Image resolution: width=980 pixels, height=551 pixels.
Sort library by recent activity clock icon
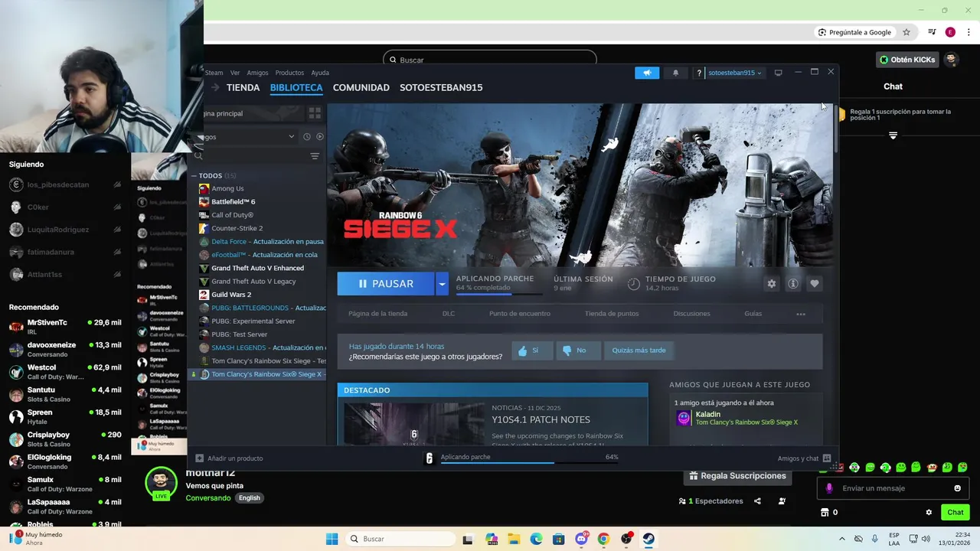click(x=306, y=136)
